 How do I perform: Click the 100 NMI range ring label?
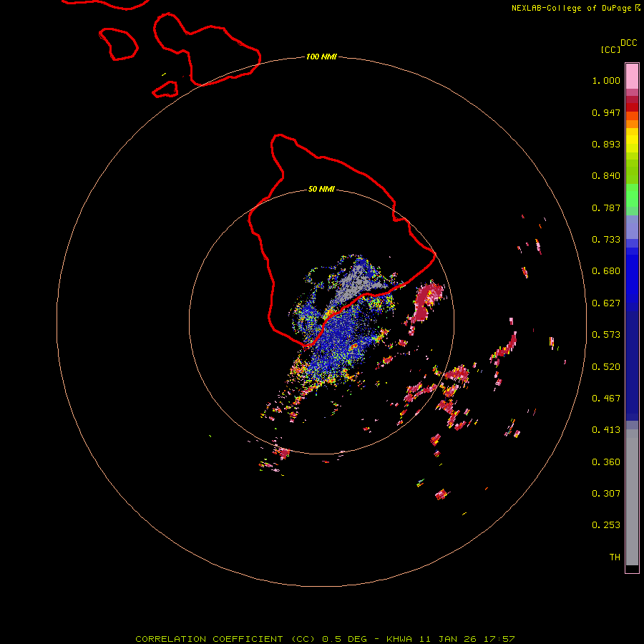(x=321, y=57)
